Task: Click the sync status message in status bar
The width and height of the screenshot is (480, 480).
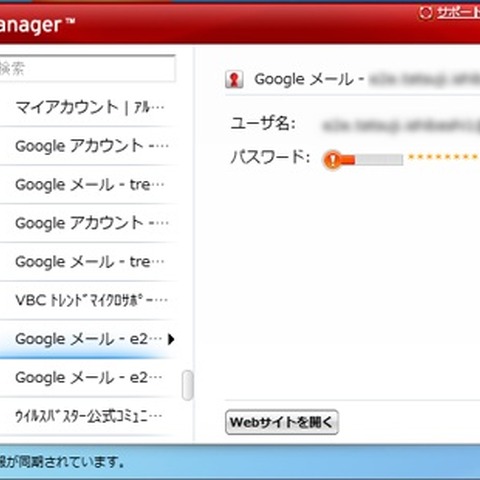Action: coord(62,462)
